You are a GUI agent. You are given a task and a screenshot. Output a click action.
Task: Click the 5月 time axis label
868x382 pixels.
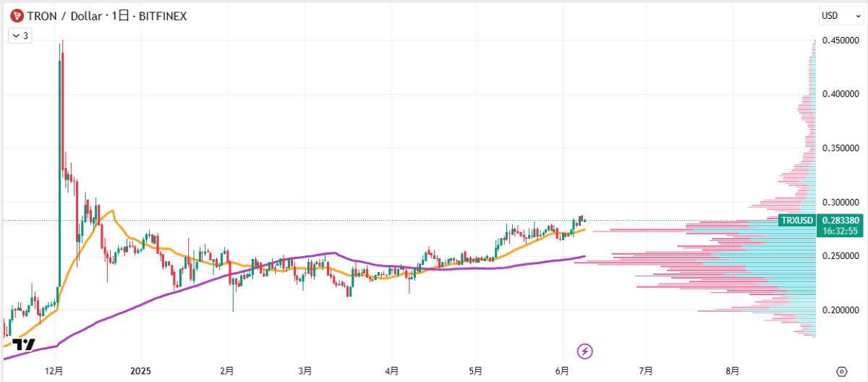click(x=475, y=371)
